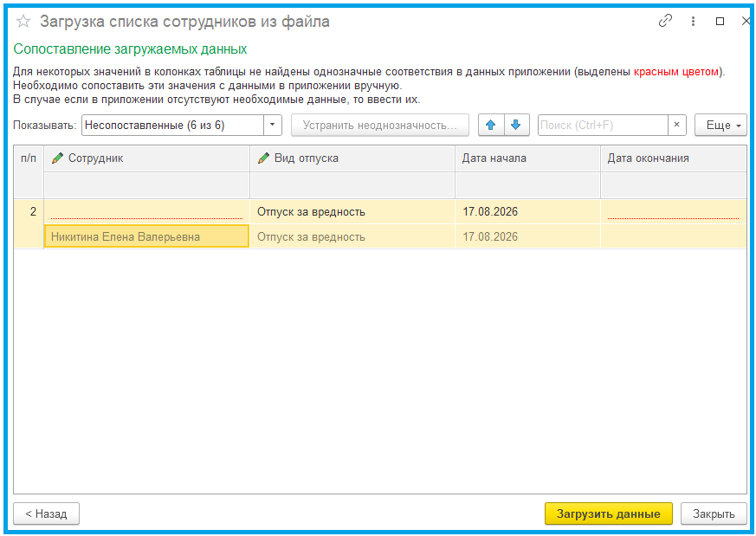Open the Показывать dropdown list
756x536 pixels.
pyautogui.click(x=274, y=126)
